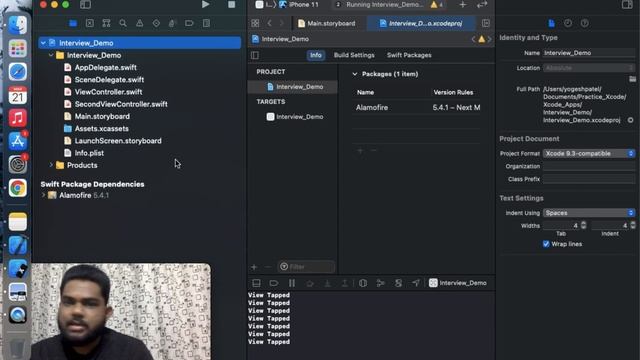Reveal full path in Finder arrow
640x360 pixels.
[x=631, y=120]
